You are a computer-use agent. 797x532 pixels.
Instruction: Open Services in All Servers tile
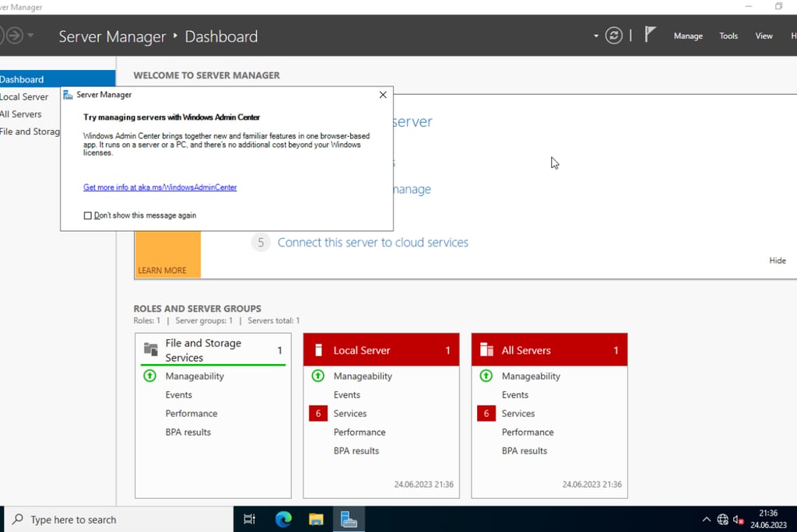pyautogui.click(x=518, y=414)
